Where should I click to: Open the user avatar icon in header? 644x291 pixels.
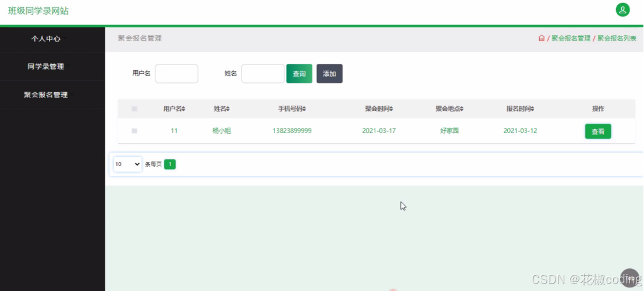point(622,10)
